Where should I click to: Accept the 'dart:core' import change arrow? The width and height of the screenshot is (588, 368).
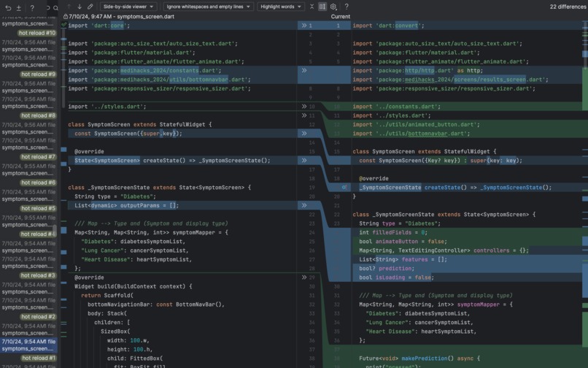(304, 26)
